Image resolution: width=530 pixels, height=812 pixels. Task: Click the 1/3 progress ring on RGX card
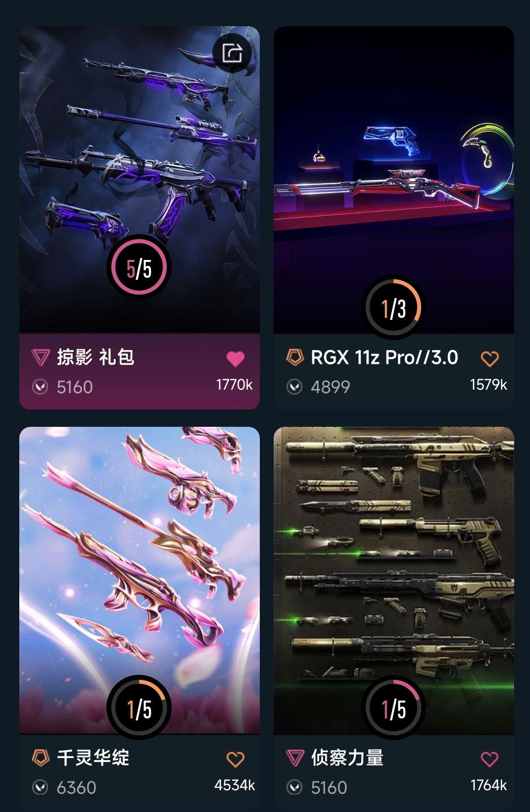(x=393, y=307)
